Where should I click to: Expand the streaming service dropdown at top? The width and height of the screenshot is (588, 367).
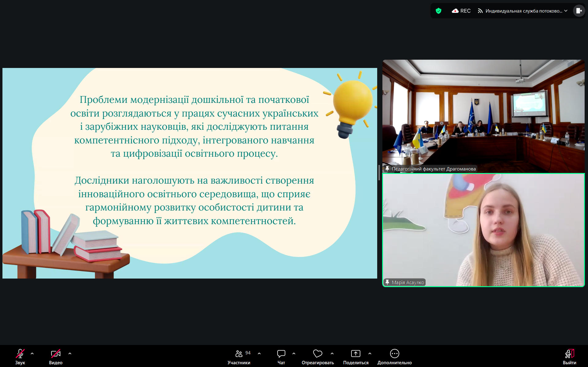(566, 11)
